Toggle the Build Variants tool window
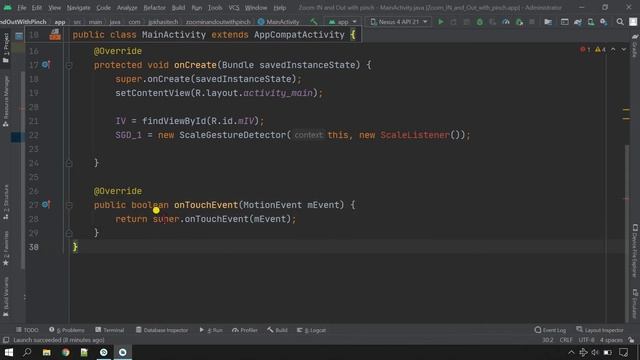This screenshot has width=640, height=360. [6, 297]
